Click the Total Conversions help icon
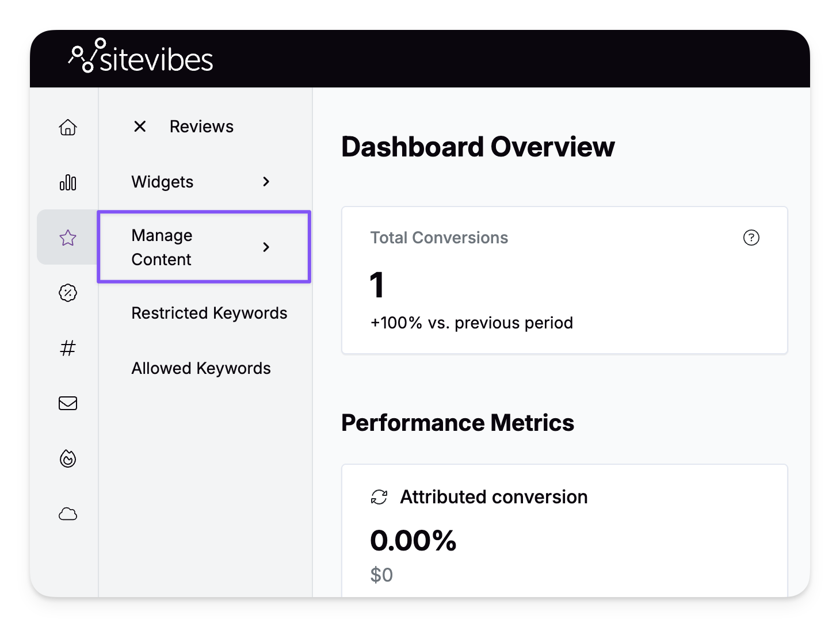Screen dimensions: 840x627 click(751, 238)
